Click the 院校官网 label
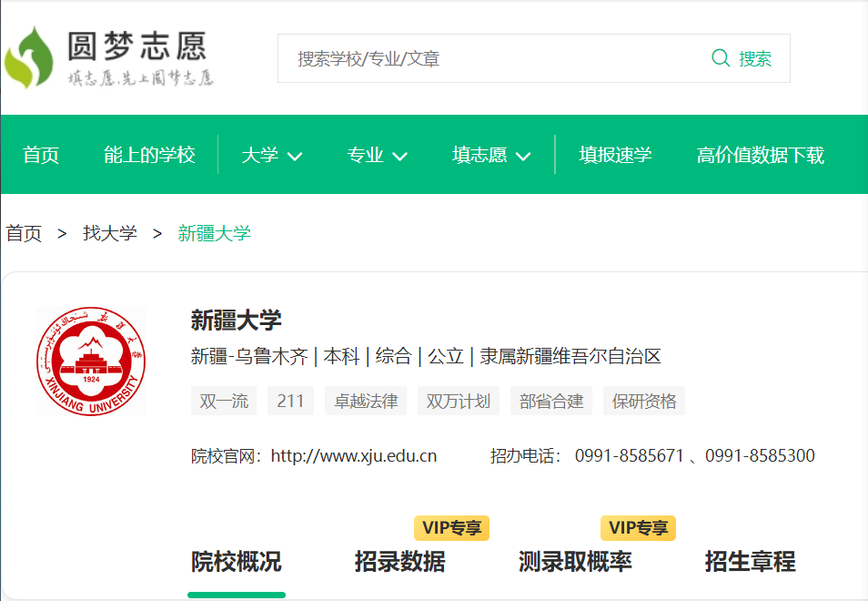The image size is (868, 601). click(x=226, y=456)
